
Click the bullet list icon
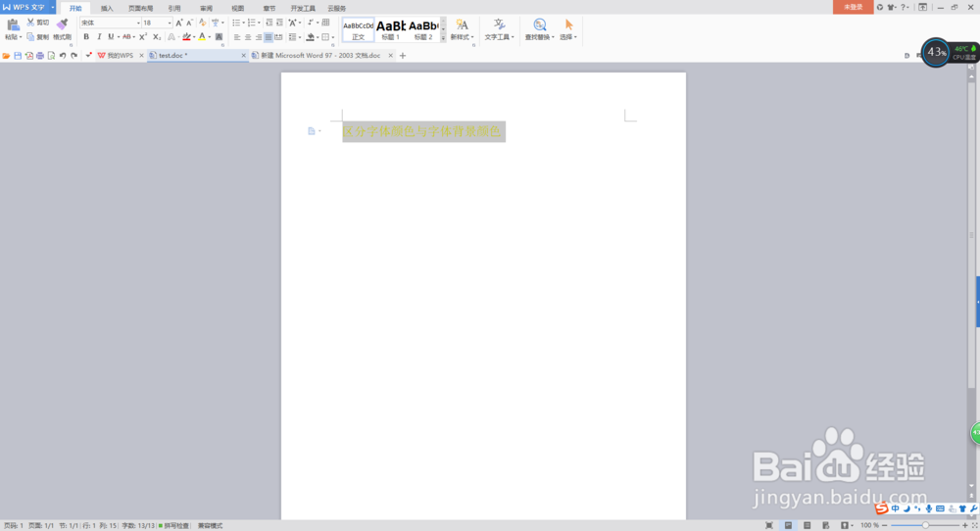[236, 23]
